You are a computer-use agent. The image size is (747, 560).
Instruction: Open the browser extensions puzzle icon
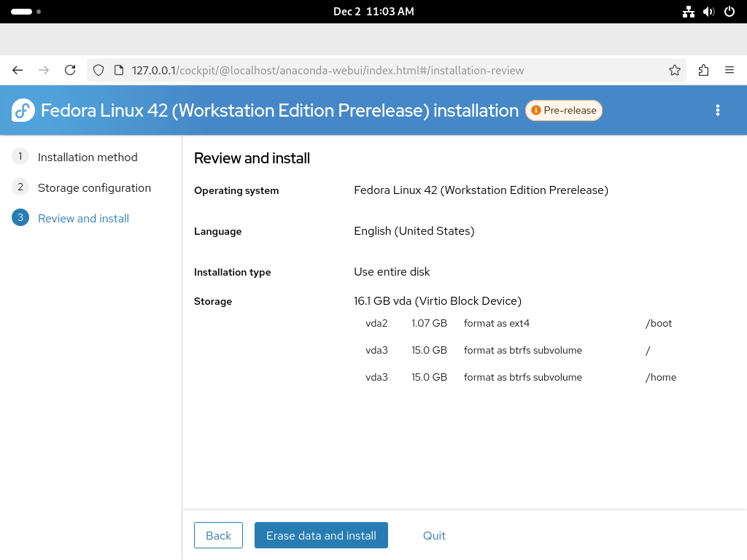pyautogui.click(x=703, y=71)
